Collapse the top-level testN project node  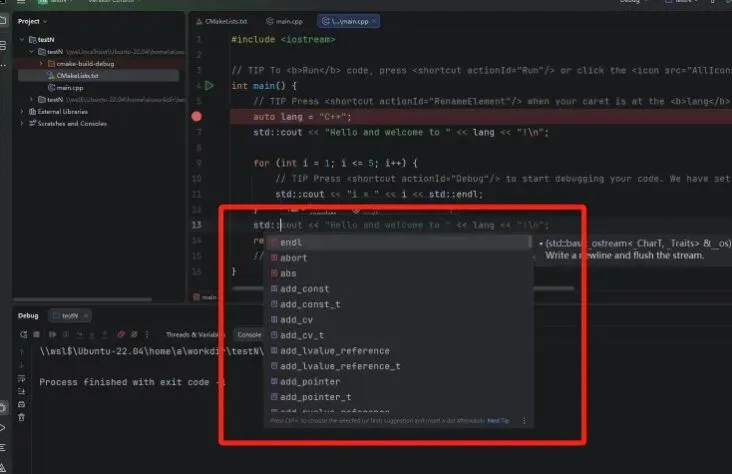pyautogui.click(x=22, y=40)
